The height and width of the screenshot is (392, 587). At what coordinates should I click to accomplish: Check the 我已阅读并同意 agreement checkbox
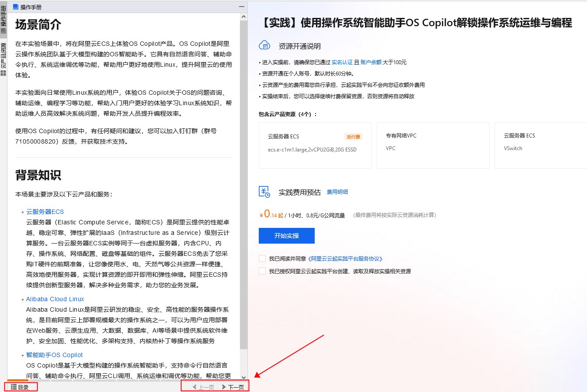tap(262, 258)
